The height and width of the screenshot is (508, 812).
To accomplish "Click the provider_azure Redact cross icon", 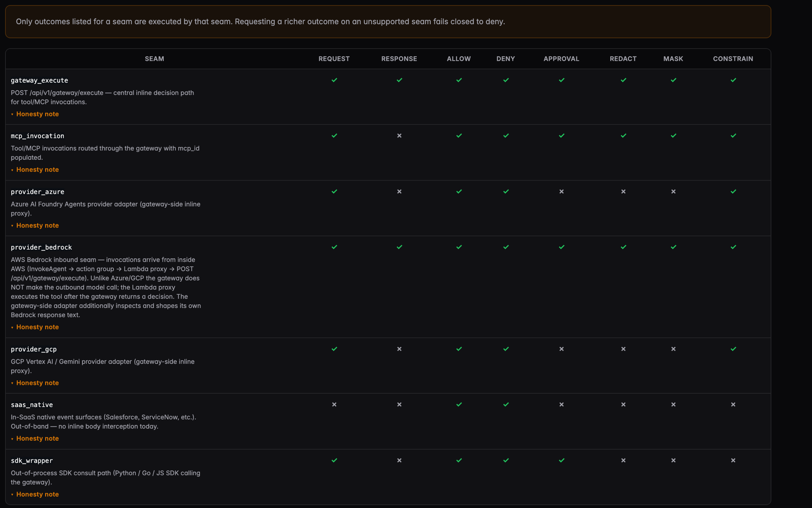I will 623,191.
